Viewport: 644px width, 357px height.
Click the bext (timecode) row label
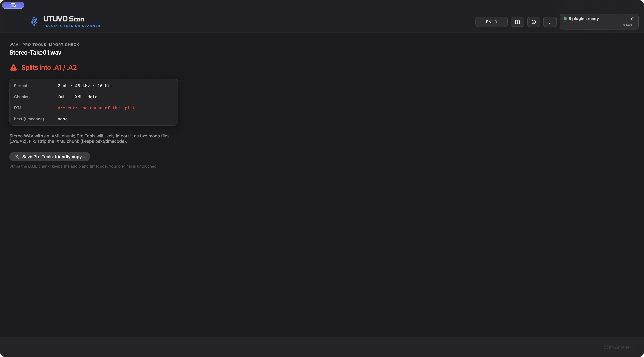click(x=29, y=119)
